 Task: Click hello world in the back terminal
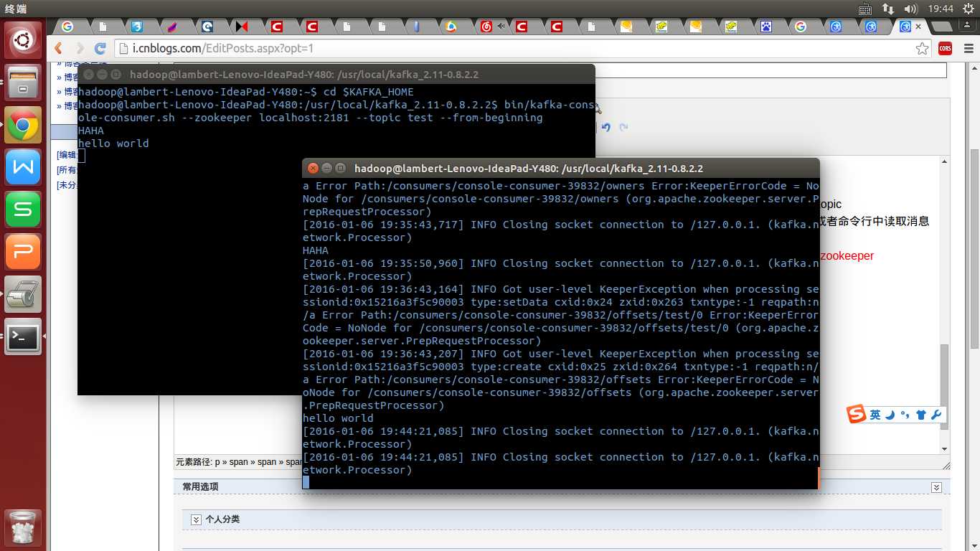[x=113, y=143]
